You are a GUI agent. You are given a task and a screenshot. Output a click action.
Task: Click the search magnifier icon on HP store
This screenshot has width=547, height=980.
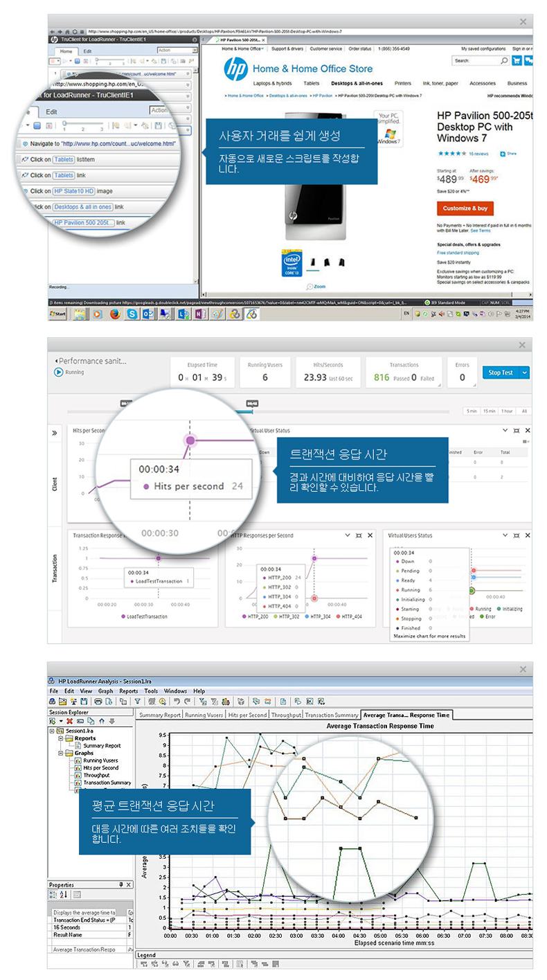click(x=504, y=61)
